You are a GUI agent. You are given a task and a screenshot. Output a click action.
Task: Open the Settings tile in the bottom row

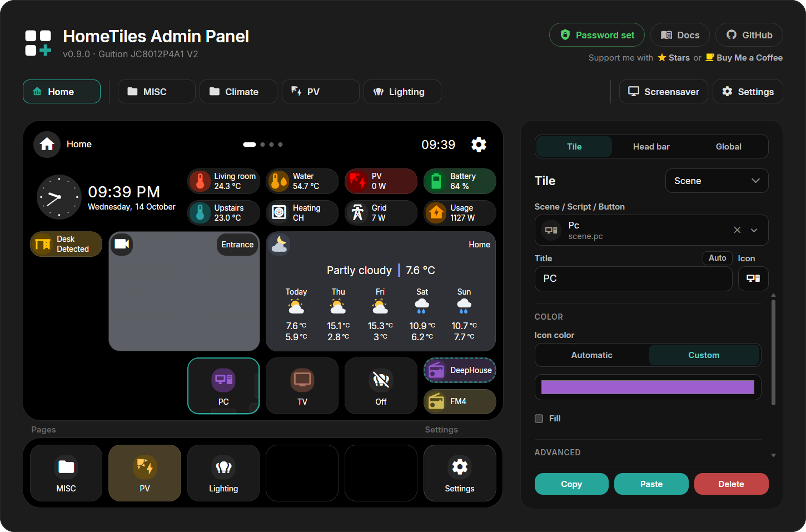(460, 473)
